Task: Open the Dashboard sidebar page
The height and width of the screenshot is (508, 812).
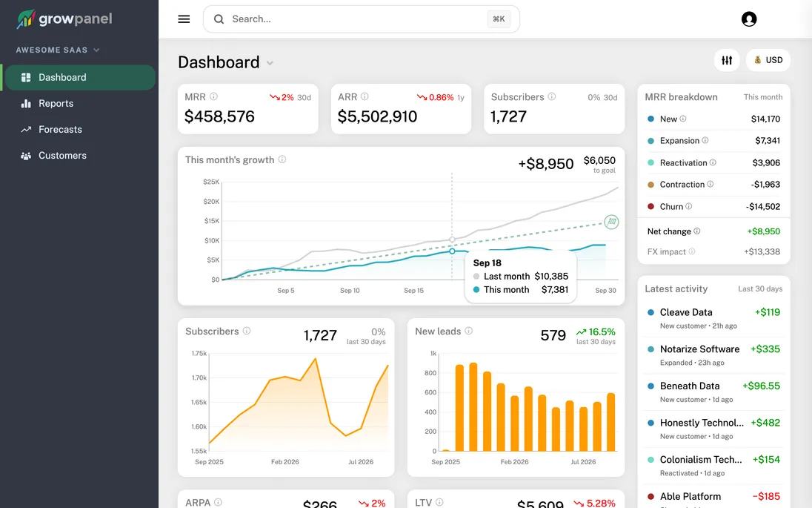Action: click(x=80, y=77)
